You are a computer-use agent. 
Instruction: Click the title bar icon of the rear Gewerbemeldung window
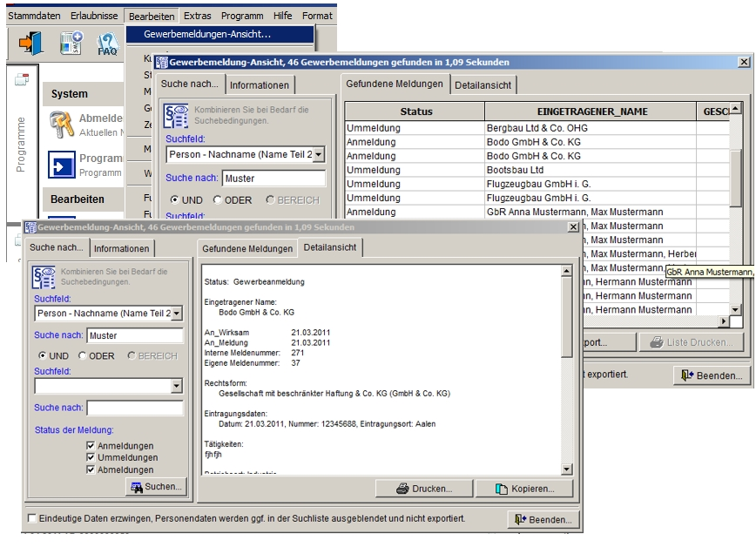[161, 63]
